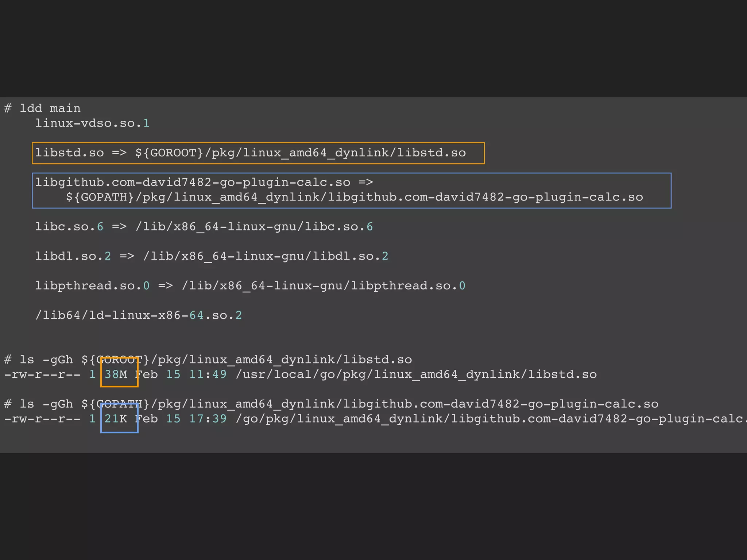Click the '# ldd main' command line

pos(42,108)
